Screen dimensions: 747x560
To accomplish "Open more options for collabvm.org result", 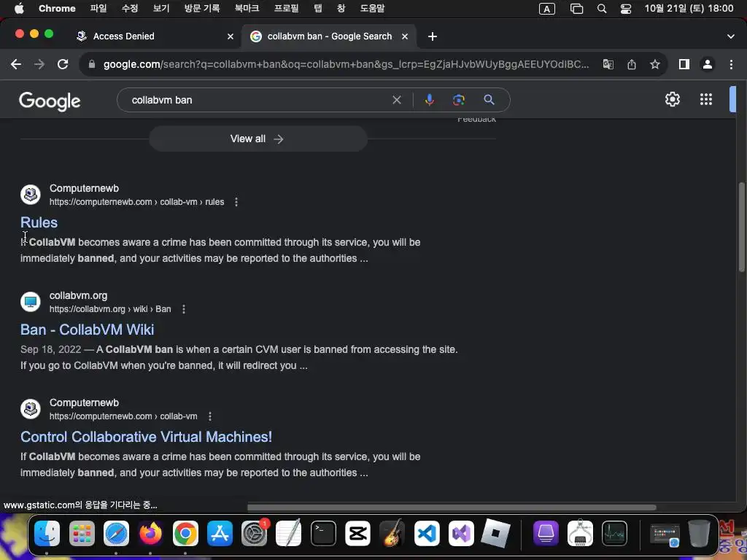I will pos(183,309).
